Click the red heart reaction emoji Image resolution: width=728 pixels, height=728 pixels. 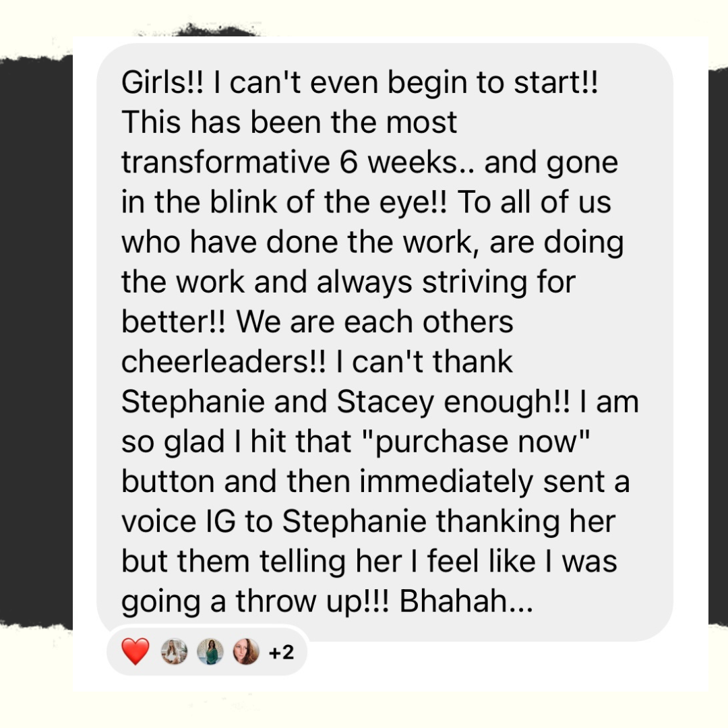click(x=135, y=652)
